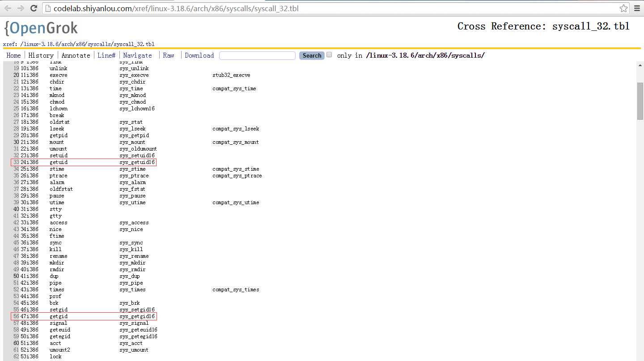Click the stub32_execve text
The height and width of the screenshot is (361, 644).
point(231,75)
